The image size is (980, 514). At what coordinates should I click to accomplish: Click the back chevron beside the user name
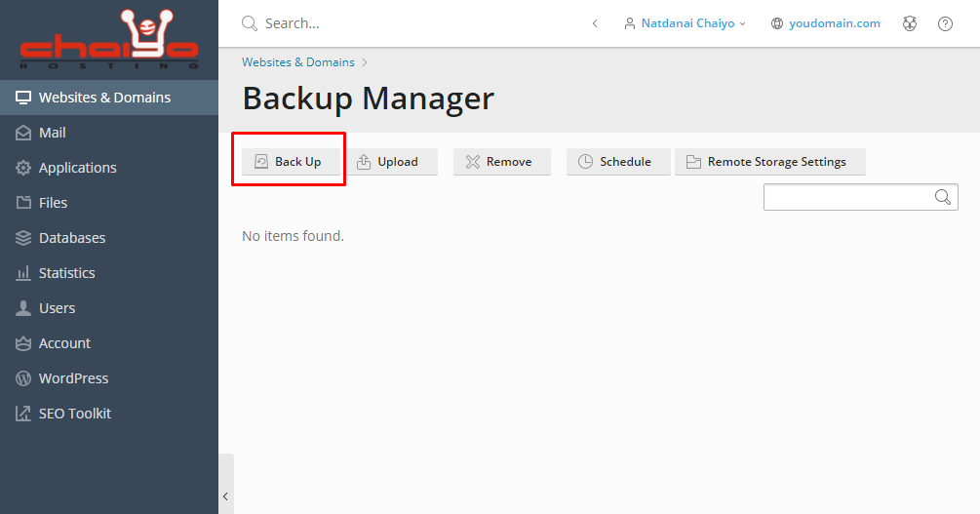tap(595, 23)
